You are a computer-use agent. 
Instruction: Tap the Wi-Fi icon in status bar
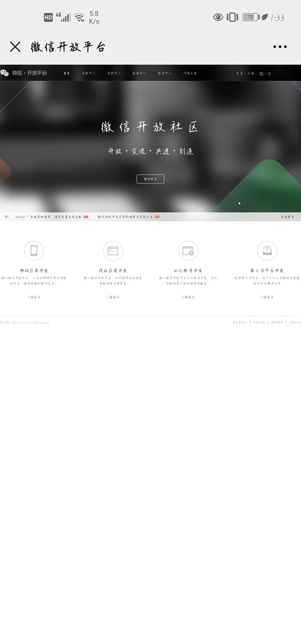[x=79, y=17]
